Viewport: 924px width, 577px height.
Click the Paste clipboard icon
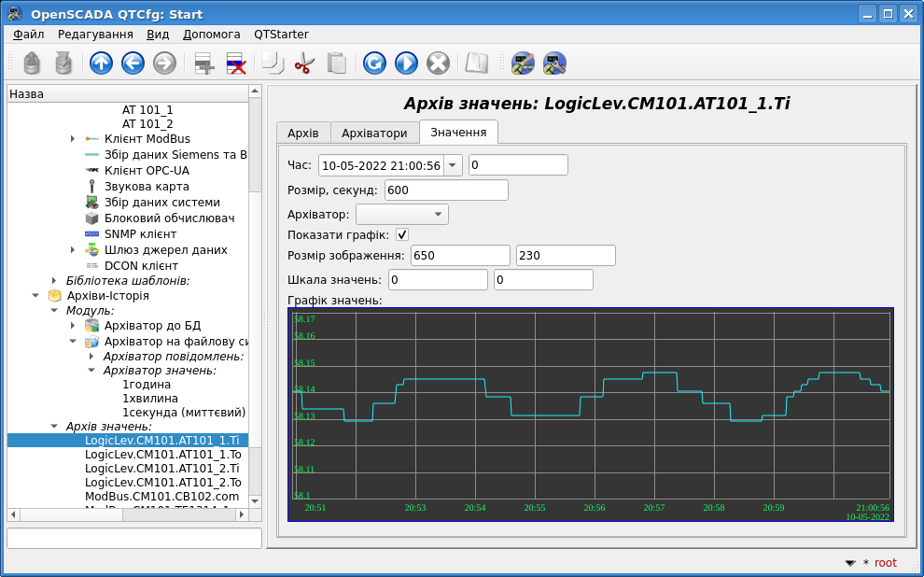tap(337, 63)
